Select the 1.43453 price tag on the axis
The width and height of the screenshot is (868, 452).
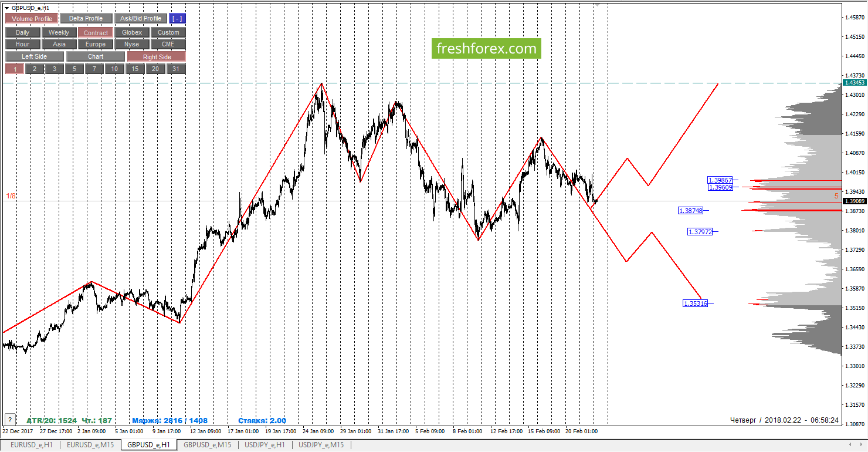[x=855, y=83]
